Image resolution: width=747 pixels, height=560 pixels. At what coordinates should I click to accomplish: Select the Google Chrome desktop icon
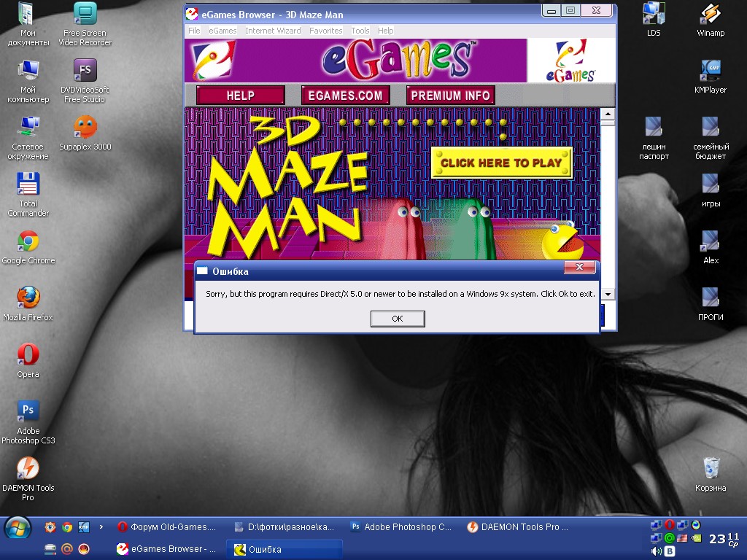click(x=28, y=248)
